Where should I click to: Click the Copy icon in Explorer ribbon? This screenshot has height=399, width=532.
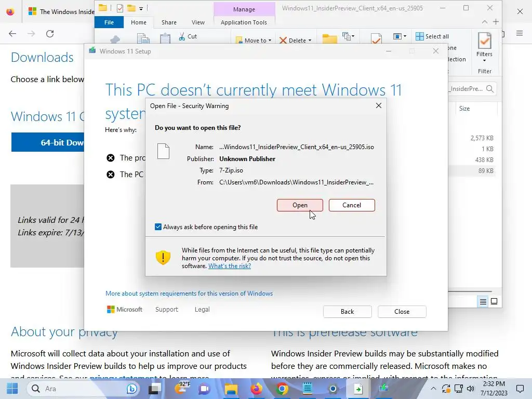tap(143, 38)
